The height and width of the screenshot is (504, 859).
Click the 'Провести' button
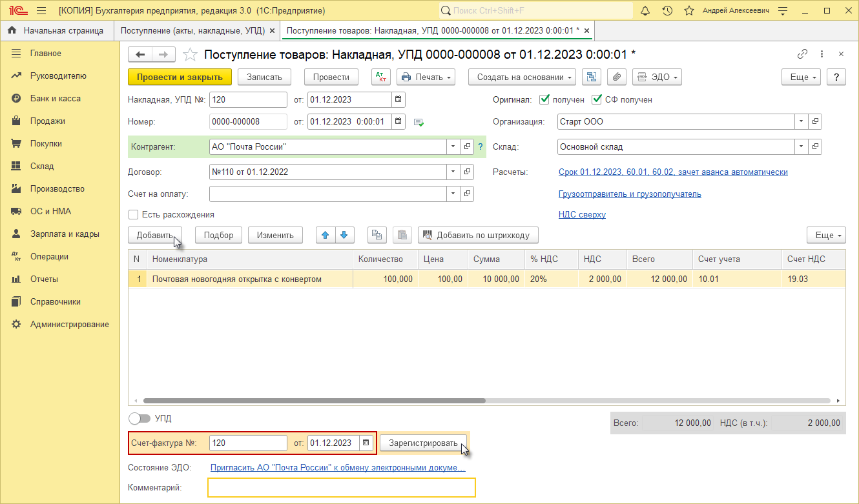(331, 77)
